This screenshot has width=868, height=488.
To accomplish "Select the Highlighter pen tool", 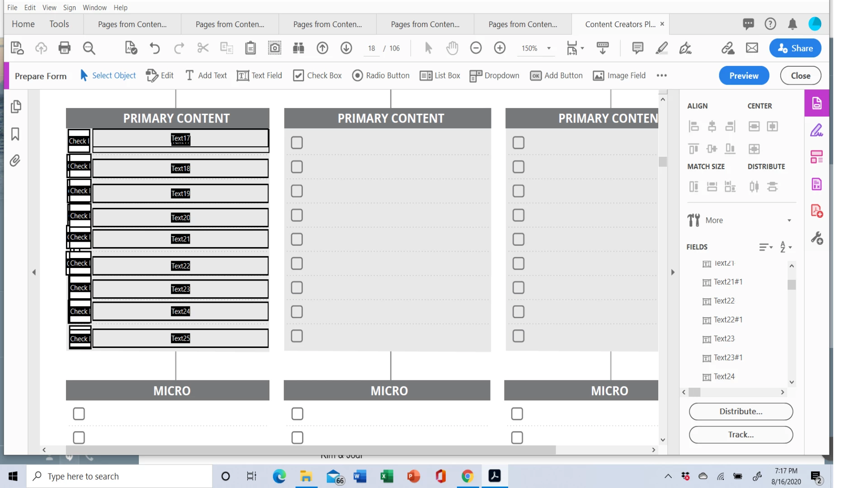I will [662, 48].
